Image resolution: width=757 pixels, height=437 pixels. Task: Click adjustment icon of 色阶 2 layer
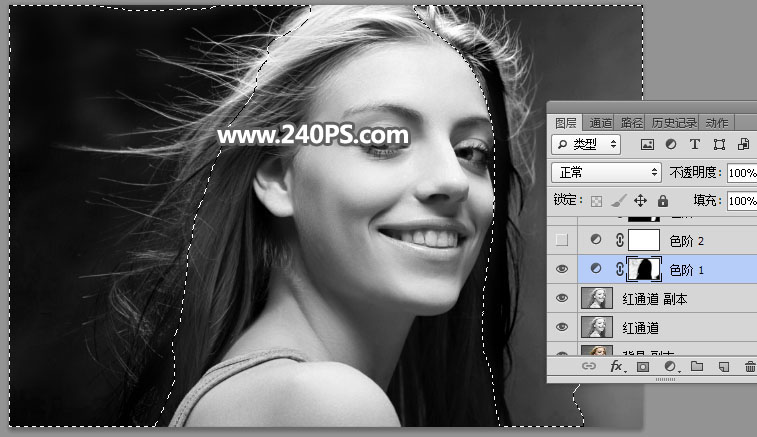pyautogui.click(x=596, y=240)
